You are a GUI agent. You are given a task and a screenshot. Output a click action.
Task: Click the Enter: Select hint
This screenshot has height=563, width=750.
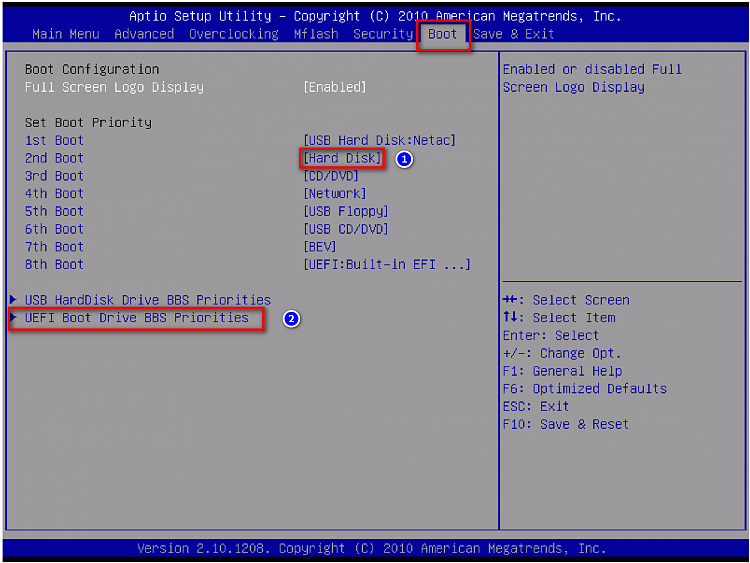click(551, 336)
